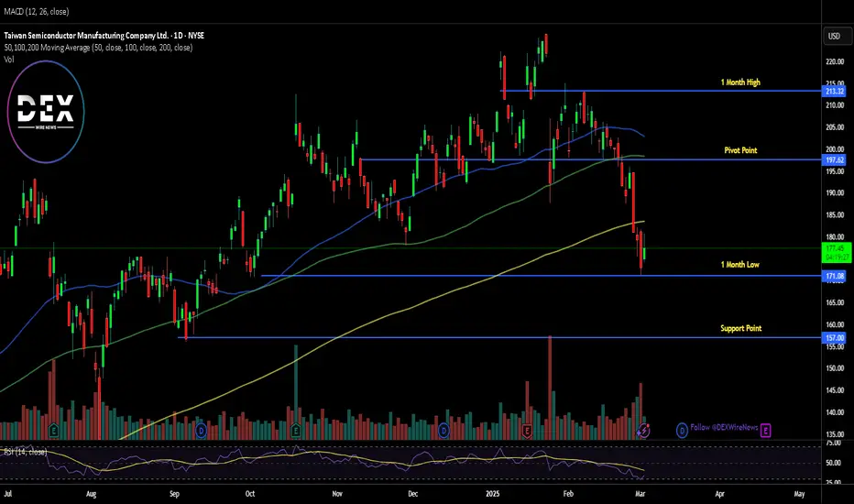This screenshot has width=854, height=504.
Task: Click the 185.00 price axis label
Action: click(x=835, y=215)
